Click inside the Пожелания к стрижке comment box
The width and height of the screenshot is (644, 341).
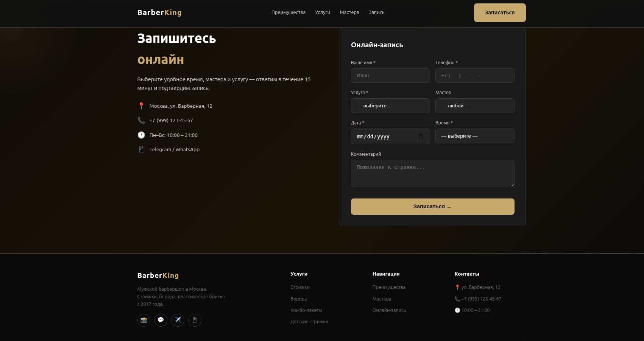pyautogui.click(x=432, y=173)
